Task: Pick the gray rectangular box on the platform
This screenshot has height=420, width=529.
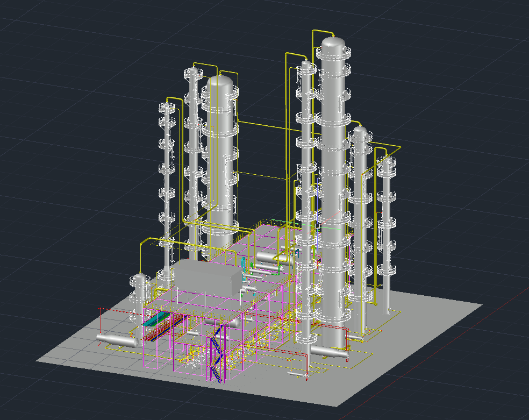Action: pos(209,278)
